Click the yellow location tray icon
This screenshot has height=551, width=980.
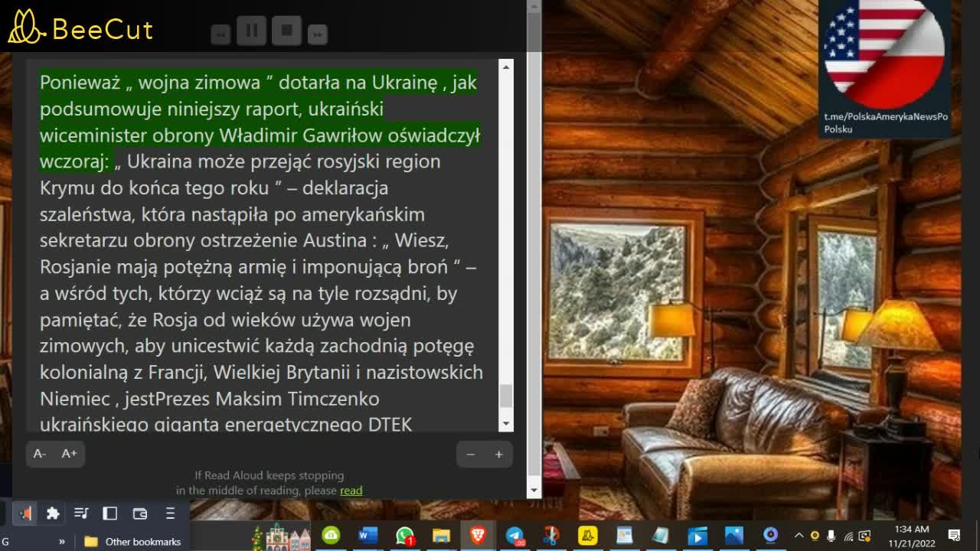click(x=815, y=536)
